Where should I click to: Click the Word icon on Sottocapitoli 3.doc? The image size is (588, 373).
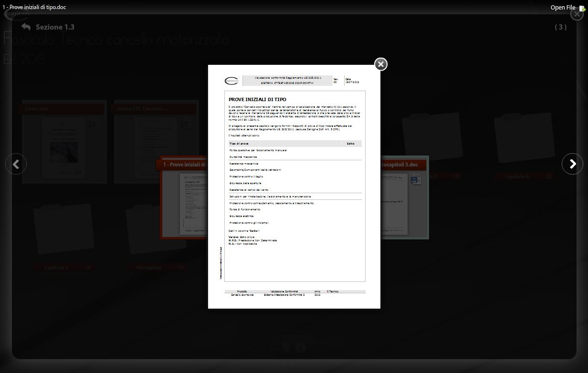(x=415, y=180)
